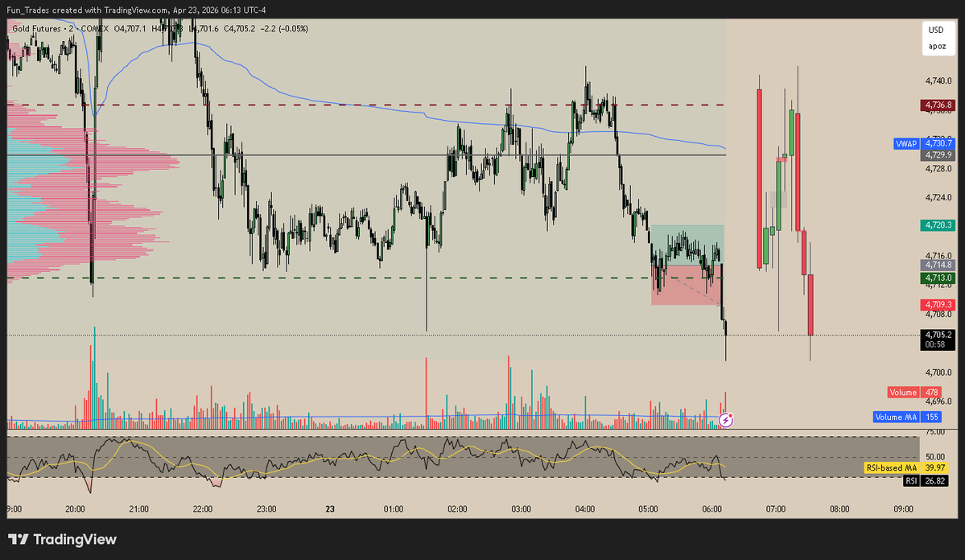This screenshot has width=965, height=560.
Task: Switch the price scale unit to apoz
Action: [x=937, y=47]
